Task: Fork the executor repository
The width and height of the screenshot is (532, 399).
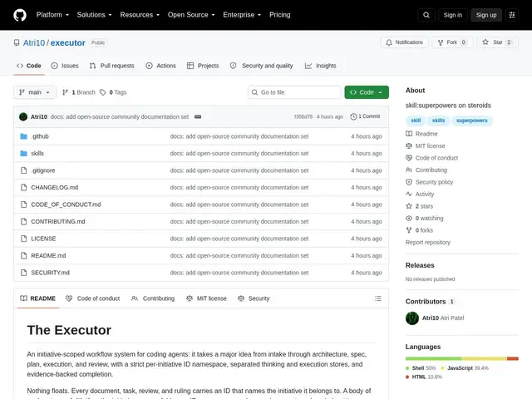Action: pyautogui.click(x=452, y=42)
